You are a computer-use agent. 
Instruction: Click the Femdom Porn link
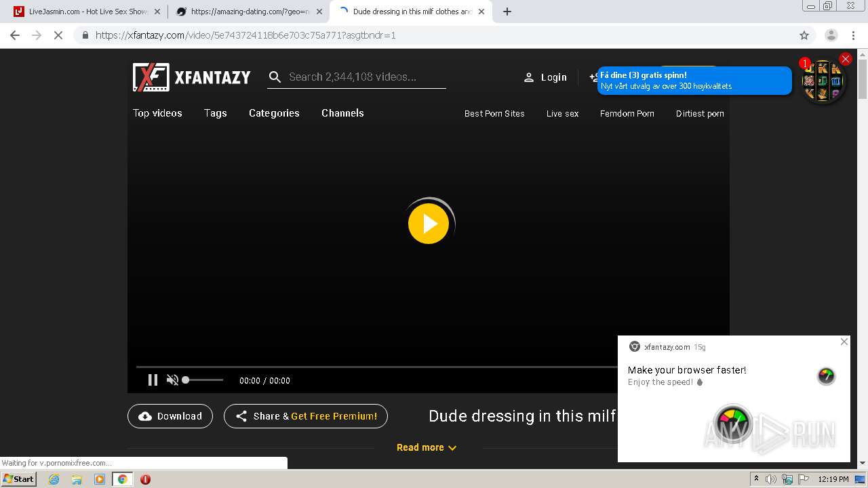(x=627, y=114)
